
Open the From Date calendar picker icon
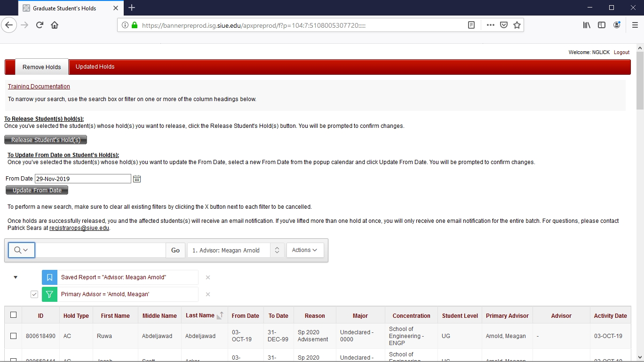[x=137, y=179]
